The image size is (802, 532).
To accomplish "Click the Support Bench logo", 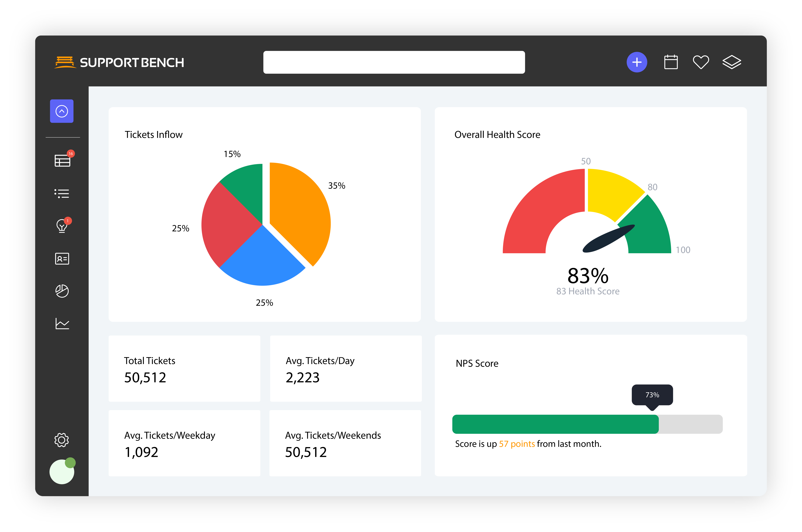I will click(119, 62).
